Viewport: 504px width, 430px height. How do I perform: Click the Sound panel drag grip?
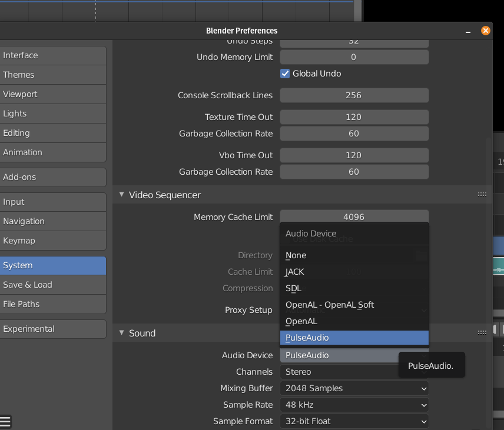482,333
